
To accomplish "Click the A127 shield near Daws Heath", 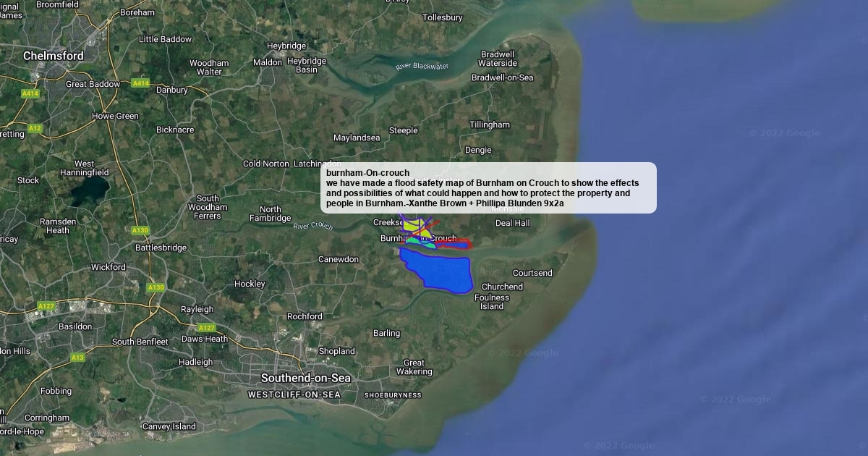I will pos(206,328).
